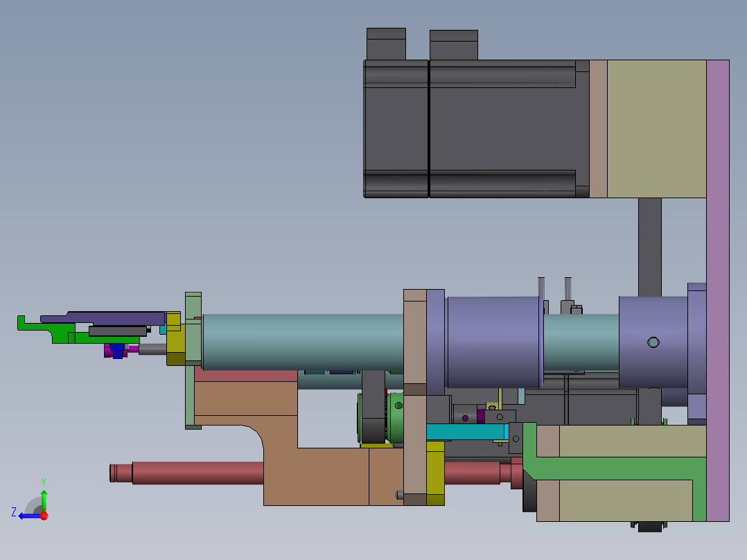The image size is (747, 560).
Task: Select the small blue bolt under the gripper
Action: click(x=117, y=350)
